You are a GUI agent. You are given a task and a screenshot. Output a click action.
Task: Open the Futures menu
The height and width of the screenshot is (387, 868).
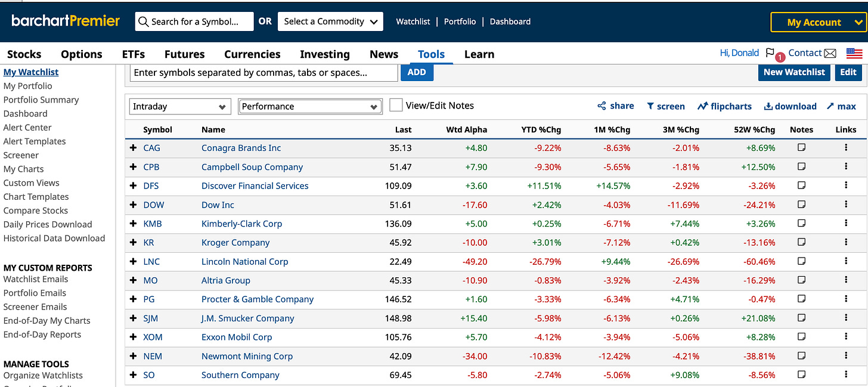[184, 54]
